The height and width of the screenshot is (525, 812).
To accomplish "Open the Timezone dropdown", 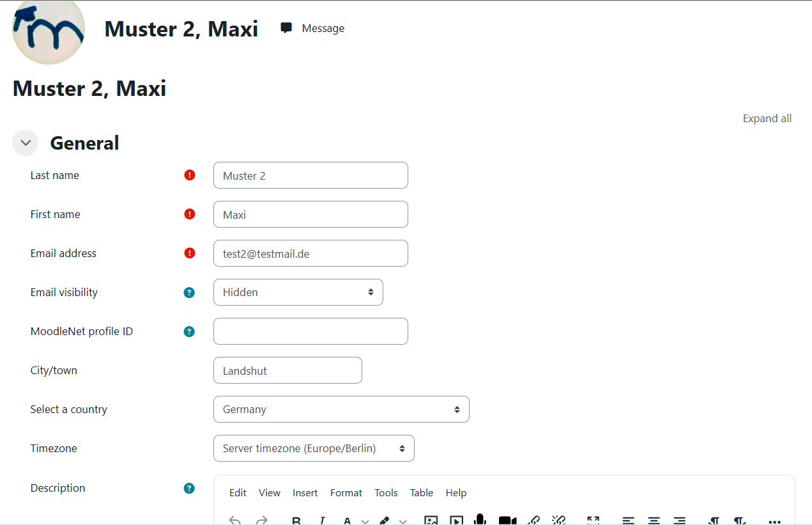I will 314,448.
